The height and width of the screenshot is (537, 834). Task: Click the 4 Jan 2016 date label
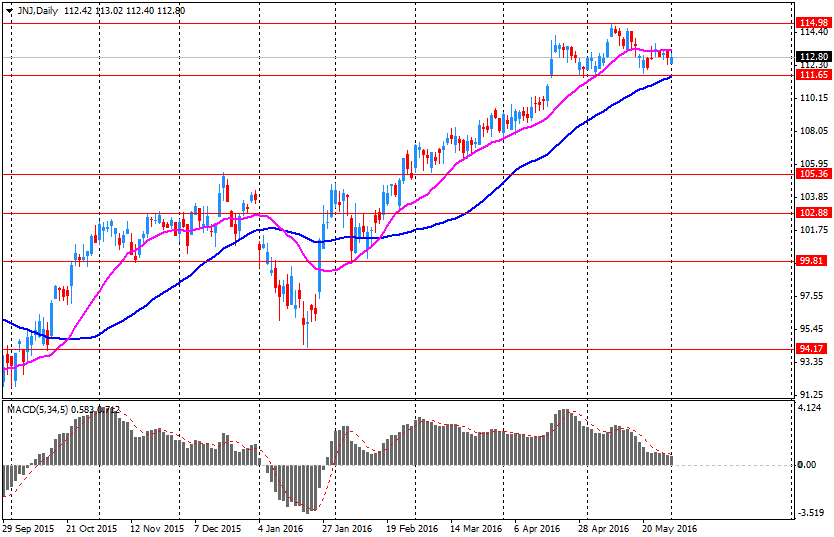pos(280,529)
